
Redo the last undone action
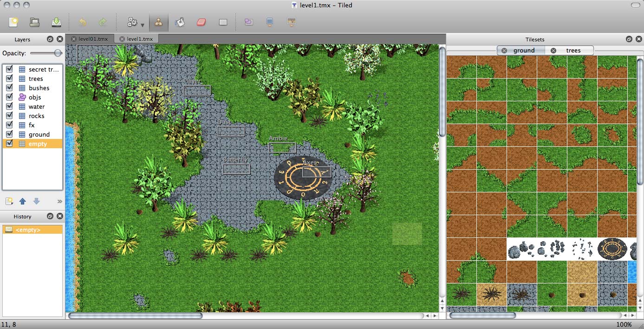tap(103, 22)
